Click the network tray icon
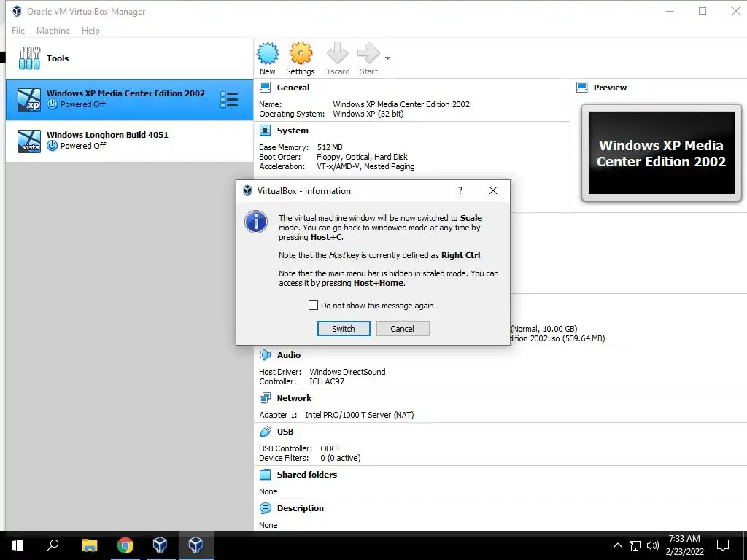Screen dimensions: 747x560 (635, 545)
